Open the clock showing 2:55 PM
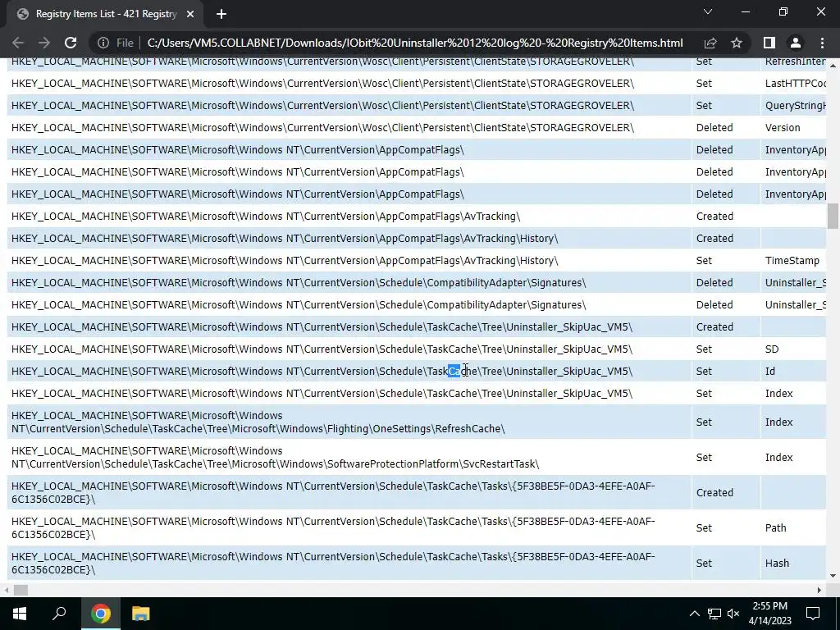The height and width of the screenshot is (630, 840). [769, 614]
